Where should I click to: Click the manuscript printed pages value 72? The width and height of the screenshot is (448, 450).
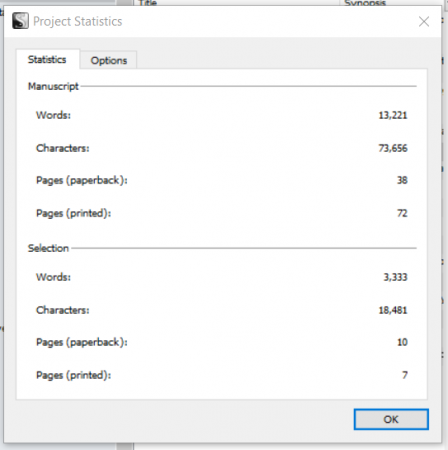pos(402,213)
